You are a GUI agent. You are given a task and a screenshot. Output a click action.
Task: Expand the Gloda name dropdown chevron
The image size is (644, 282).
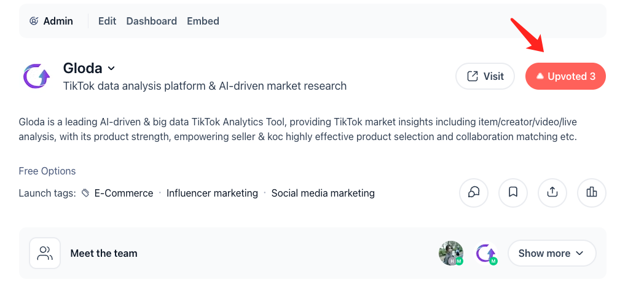pos(111,68)
